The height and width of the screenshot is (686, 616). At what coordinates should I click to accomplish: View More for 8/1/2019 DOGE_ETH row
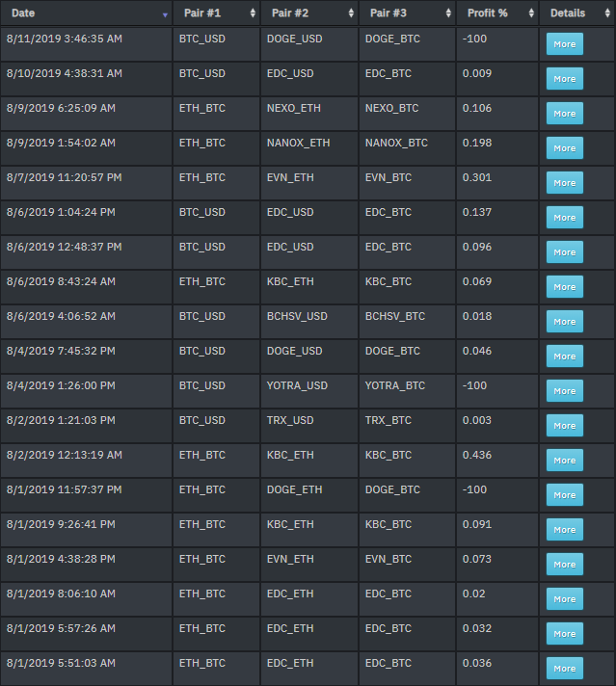[x=564, y=495]
